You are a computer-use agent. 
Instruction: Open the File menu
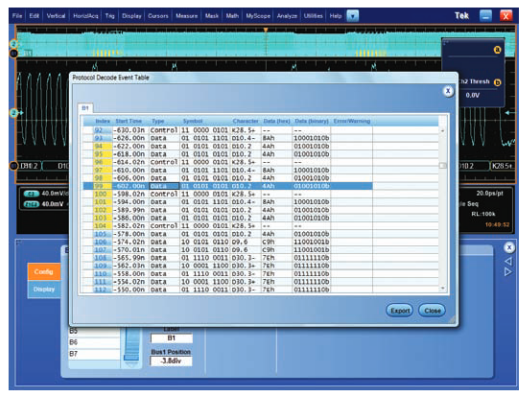coord(17,16)
